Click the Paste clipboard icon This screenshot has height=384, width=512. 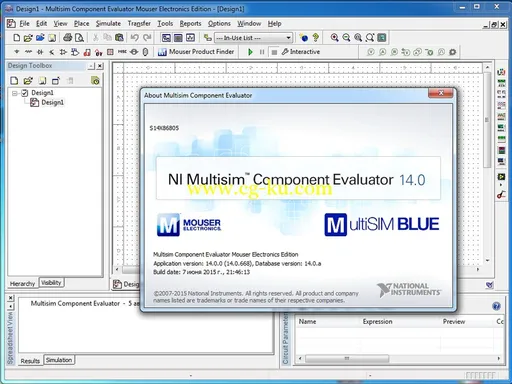(119, 38)
